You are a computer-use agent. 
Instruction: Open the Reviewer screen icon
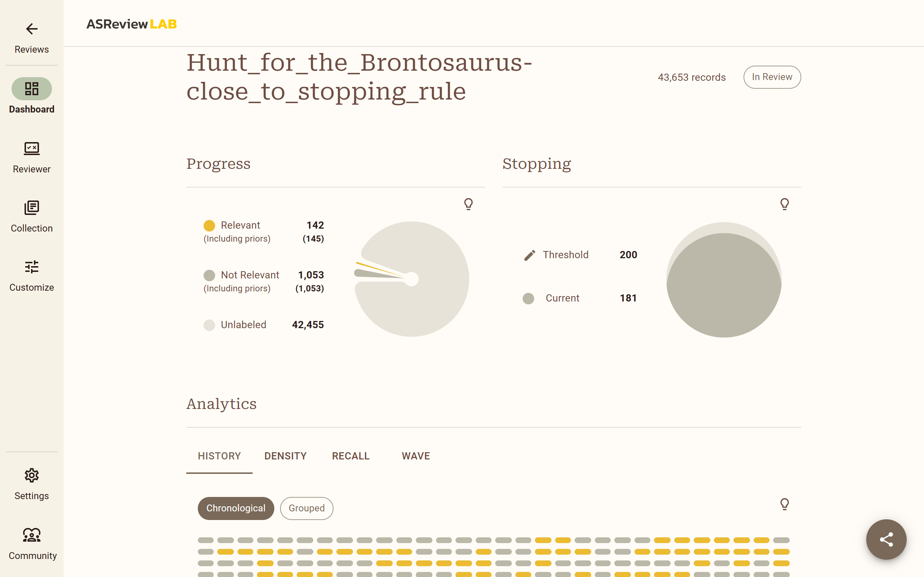click(32, 149)
